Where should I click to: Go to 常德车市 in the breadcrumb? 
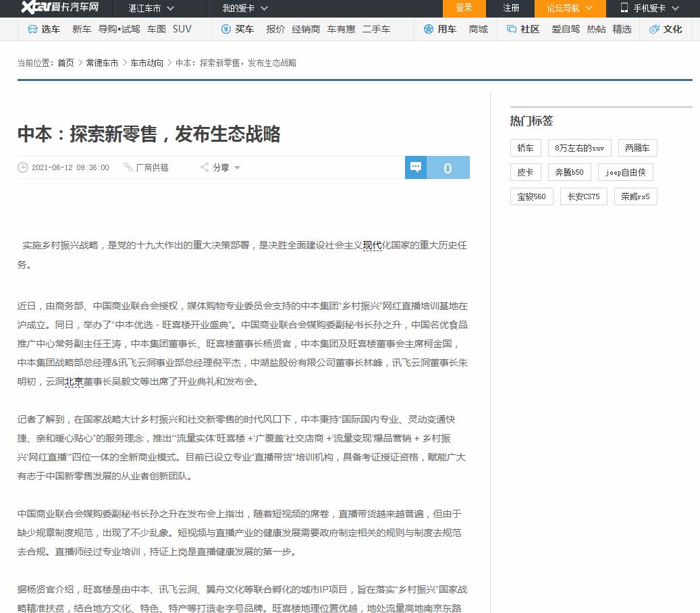tap(102, 63)
